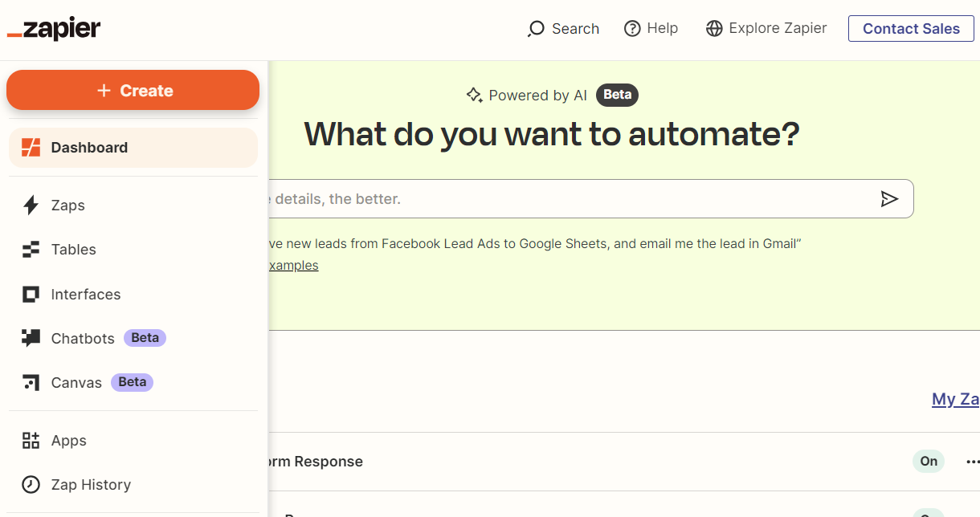Open the Search link in header
The image size is (980, 517).
pos(563,29)
